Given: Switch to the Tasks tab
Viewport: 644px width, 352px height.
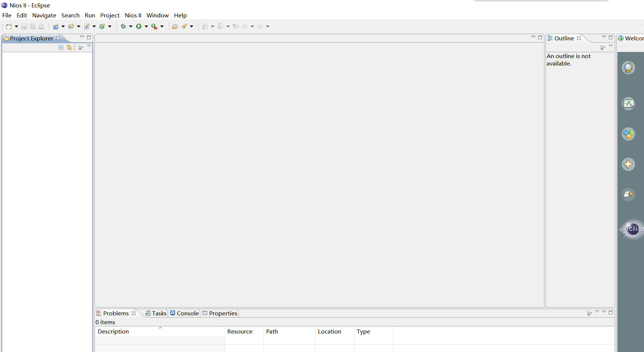Looking at the screenshot, I should [x=156, y=313].
